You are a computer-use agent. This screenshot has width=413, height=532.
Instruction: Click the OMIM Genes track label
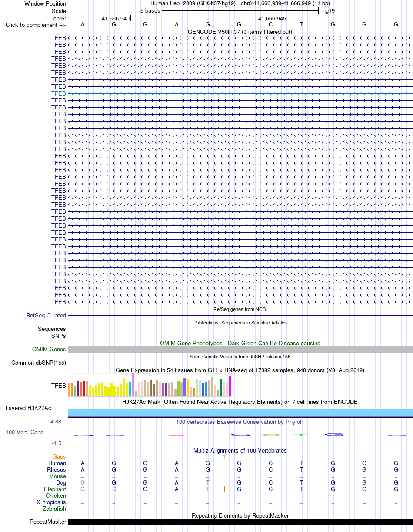click(x=49, y=349)
